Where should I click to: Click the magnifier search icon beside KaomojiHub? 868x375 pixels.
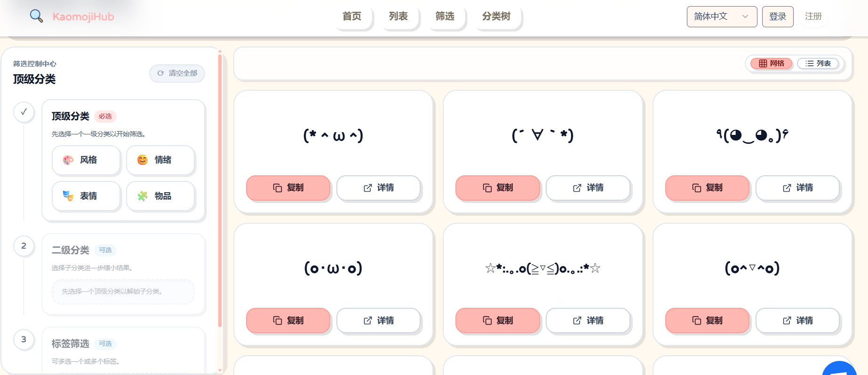tap(36, 16)
